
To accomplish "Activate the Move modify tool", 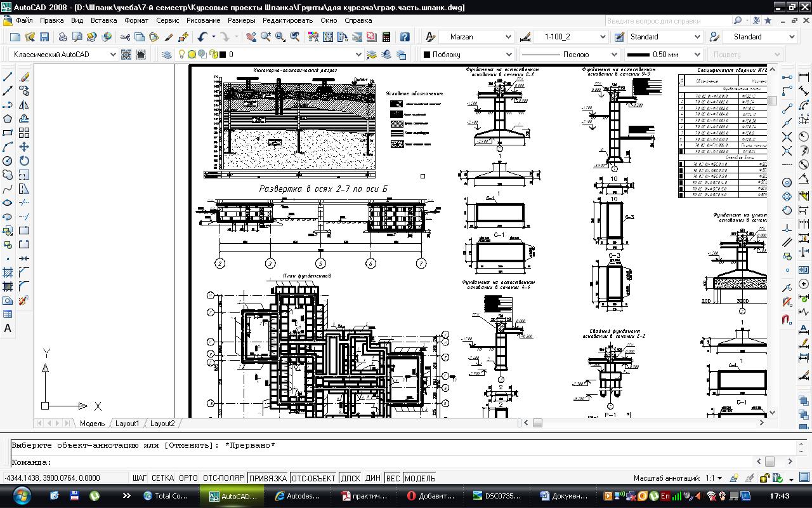I will tap(24, 147).
